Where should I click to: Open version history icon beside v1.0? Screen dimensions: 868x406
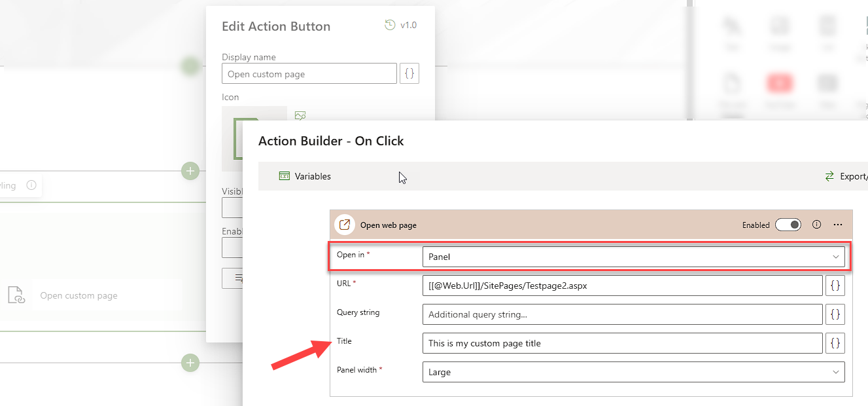coord(390,26)
